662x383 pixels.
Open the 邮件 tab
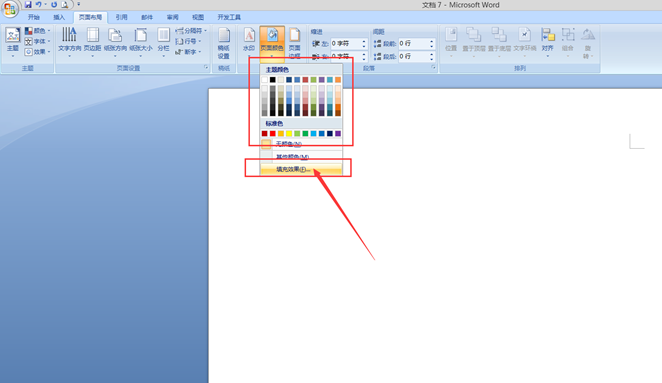point(147,17)
